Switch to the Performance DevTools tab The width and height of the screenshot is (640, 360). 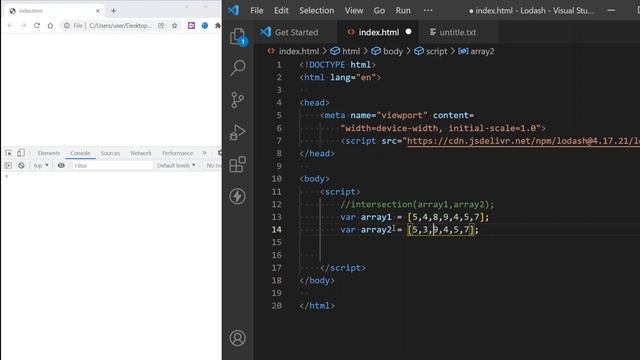(178, 153)
